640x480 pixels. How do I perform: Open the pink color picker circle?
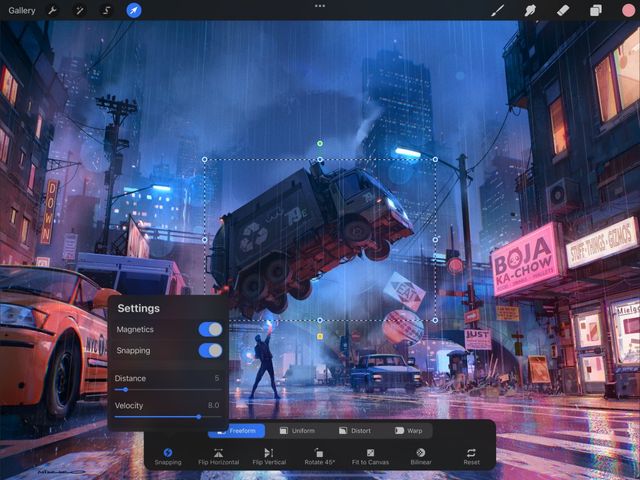tap(628, 11)
